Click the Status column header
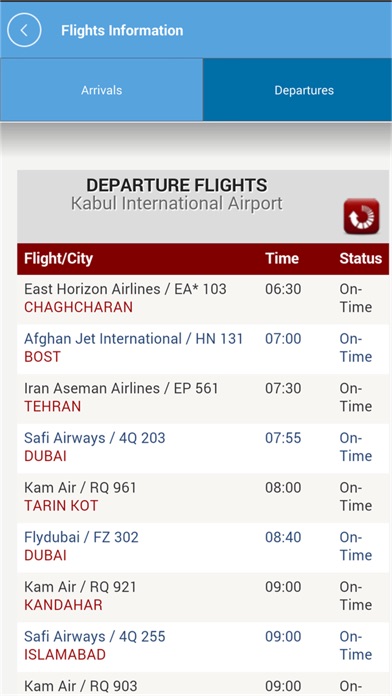Image resolution: width=392 pixels, height=696 pixels. coord(360,258)
